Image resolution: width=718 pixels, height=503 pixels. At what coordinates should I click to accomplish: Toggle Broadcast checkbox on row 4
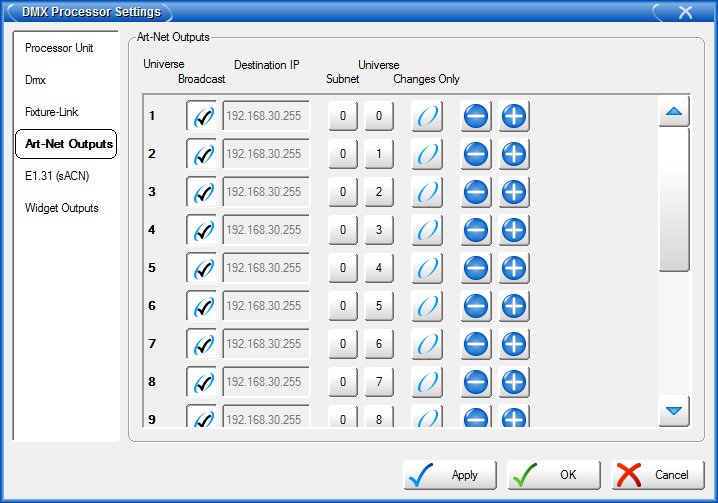[x=202, y=230]
